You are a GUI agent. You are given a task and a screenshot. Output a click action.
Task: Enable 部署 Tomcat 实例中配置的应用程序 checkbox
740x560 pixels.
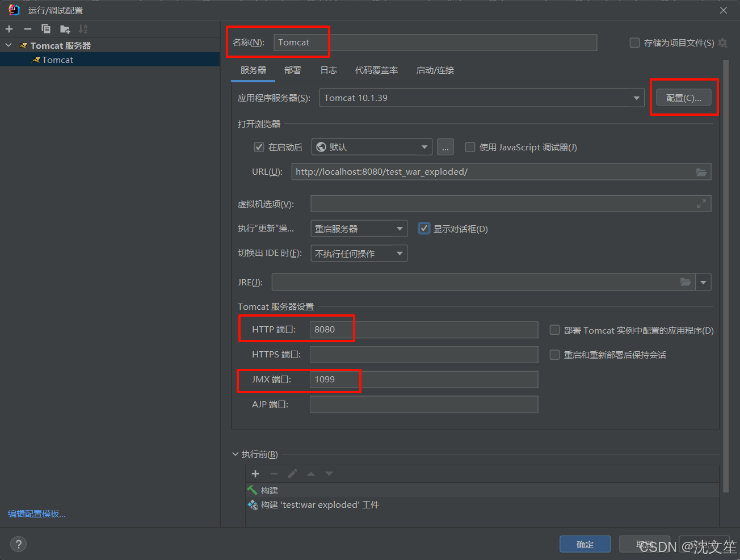pos(554,330)
